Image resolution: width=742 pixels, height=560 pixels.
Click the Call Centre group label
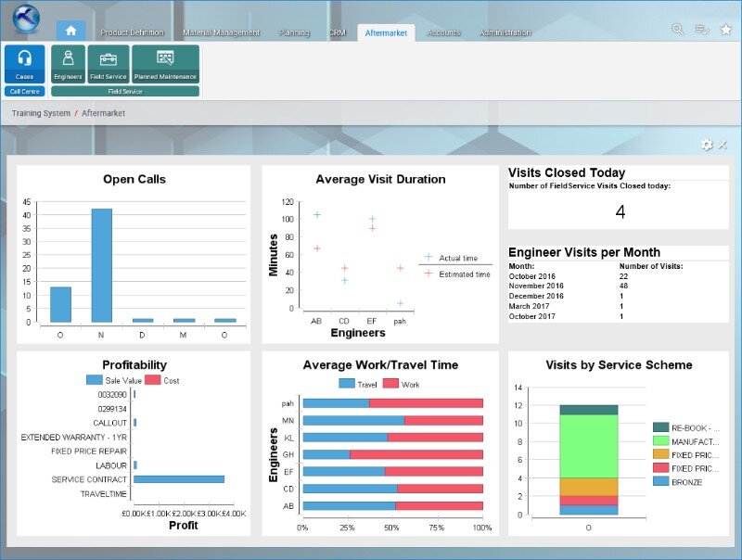click(24, 92)
